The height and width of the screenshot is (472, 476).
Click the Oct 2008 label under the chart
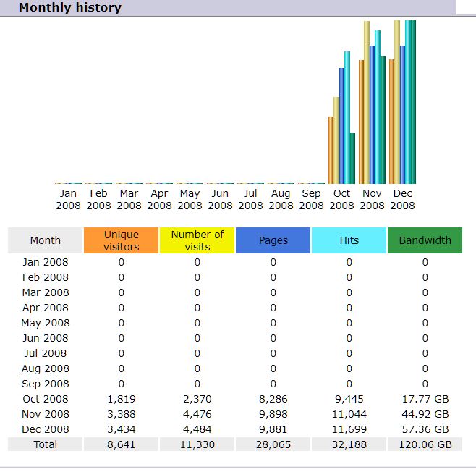(341, 199)
